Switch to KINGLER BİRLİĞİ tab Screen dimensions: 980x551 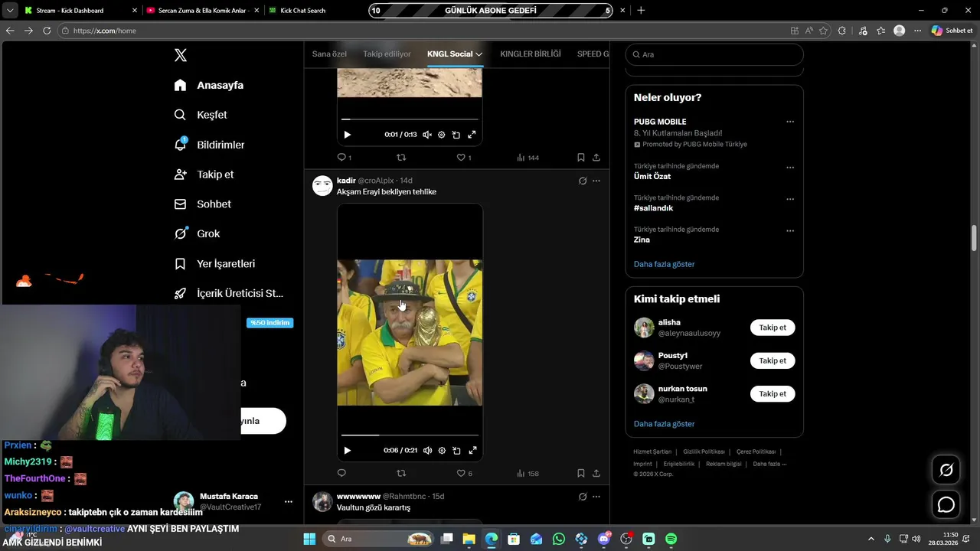(531, 54)
